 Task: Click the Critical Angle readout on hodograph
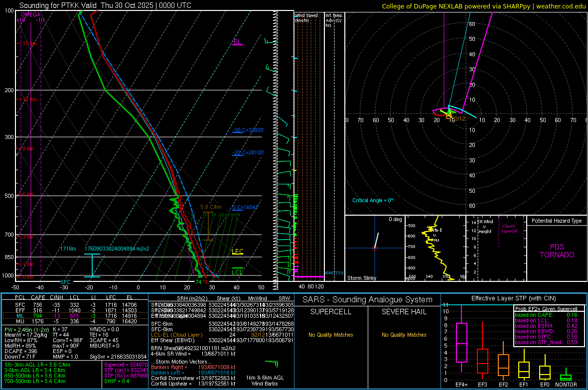pyautogui.click(x=373, y=200)
